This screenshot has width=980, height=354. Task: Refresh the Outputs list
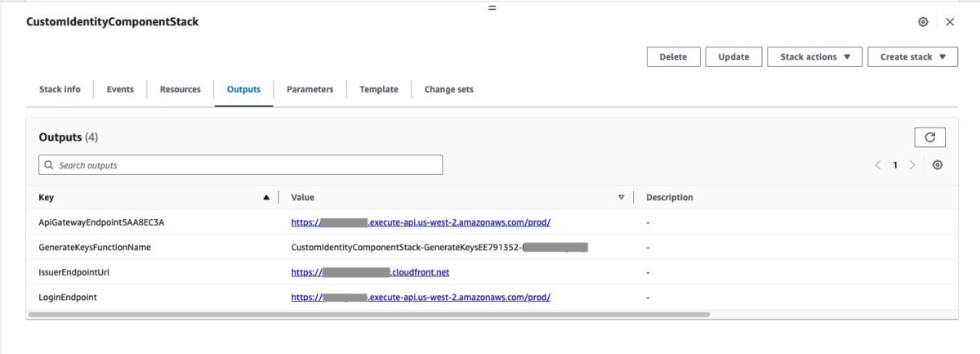(929, 137)
